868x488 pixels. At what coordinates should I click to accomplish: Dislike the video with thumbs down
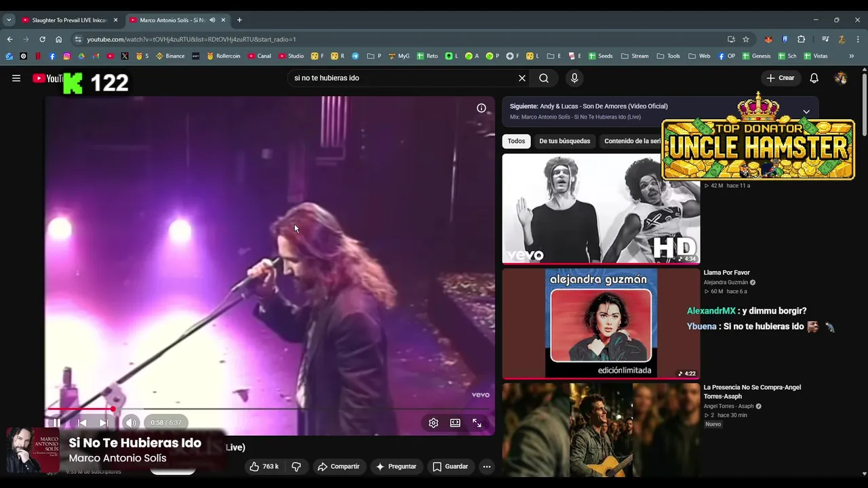click(x=296, y=466)
